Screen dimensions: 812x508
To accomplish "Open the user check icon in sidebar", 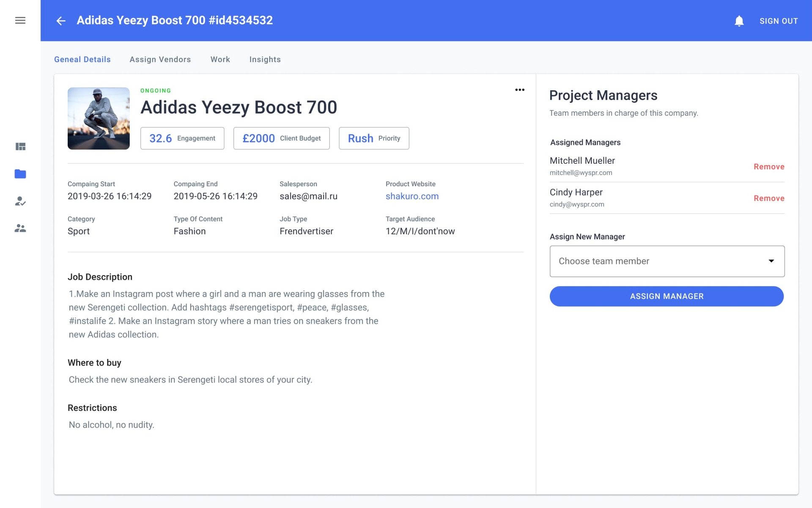I will (x=20, y=201).
